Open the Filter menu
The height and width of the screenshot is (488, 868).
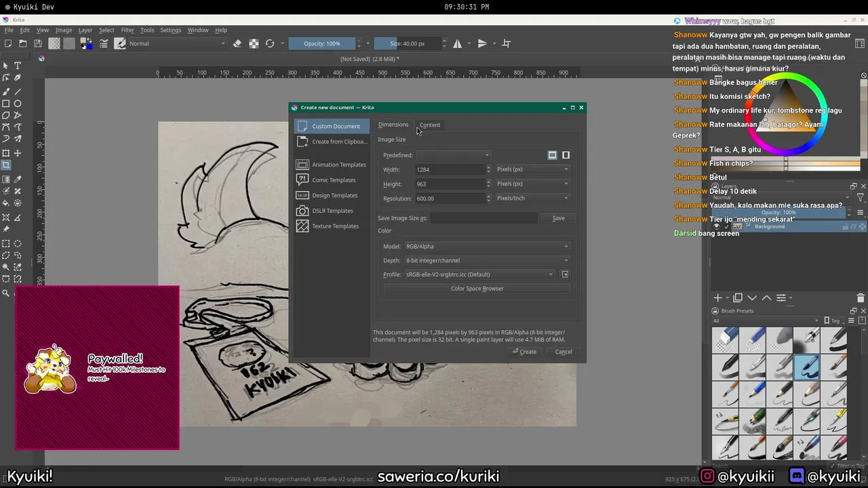(x=127, y=30)
